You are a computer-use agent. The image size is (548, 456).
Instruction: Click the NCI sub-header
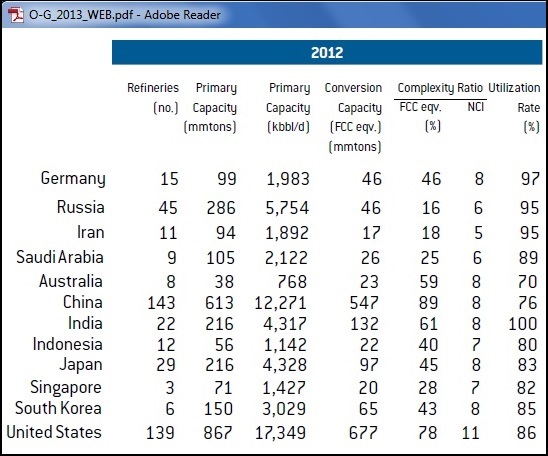(475, 107)
